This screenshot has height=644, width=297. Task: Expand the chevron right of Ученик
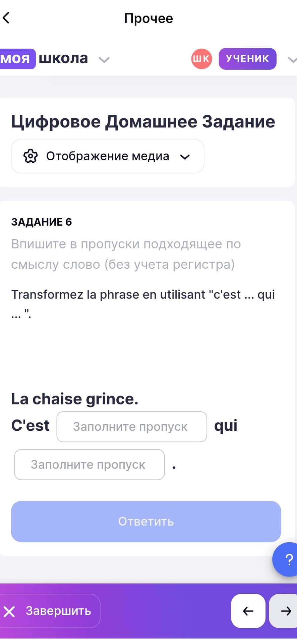292,60
